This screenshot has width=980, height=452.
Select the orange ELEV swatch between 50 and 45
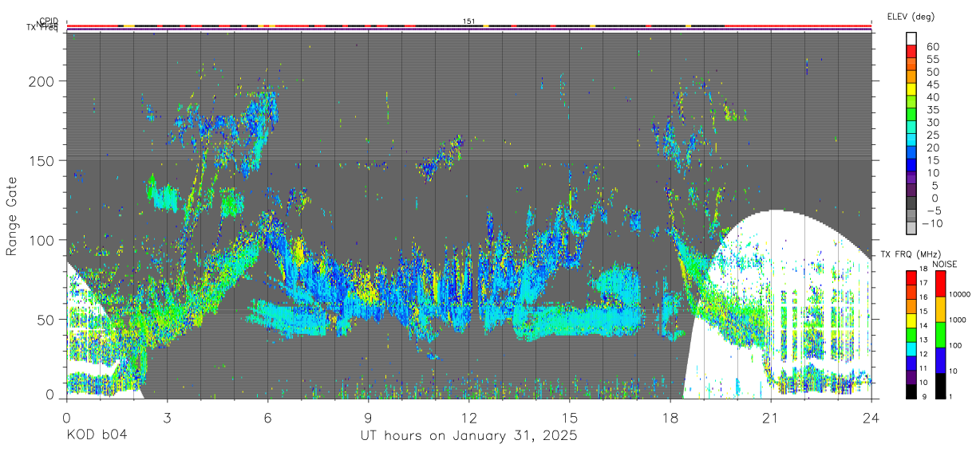click(911, 77)
